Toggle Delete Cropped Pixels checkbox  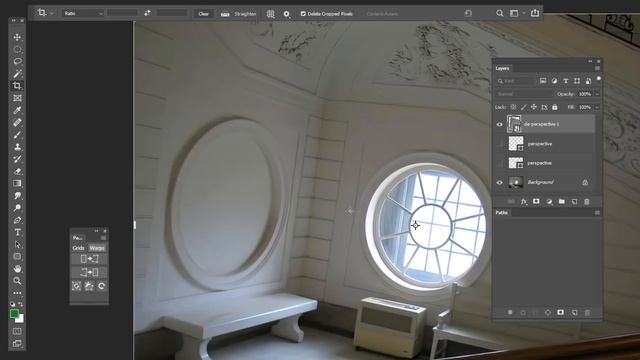tap(303, 14)
